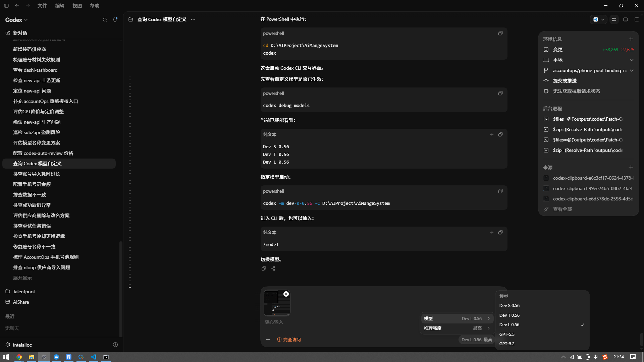Copy the codex -m dev-s-0.56 command block

tap(500, 191)
